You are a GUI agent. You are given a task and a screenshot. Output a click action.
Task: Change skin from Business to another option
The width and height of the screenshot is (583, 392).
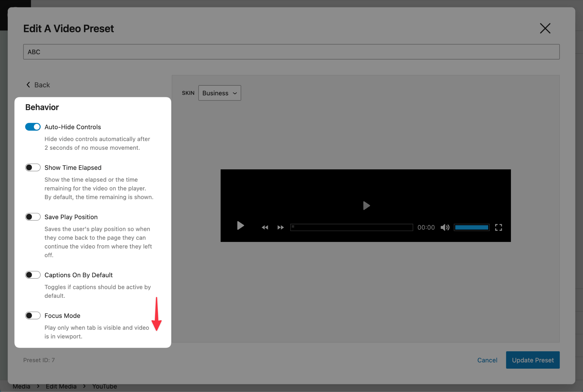[x=219, y=93]
